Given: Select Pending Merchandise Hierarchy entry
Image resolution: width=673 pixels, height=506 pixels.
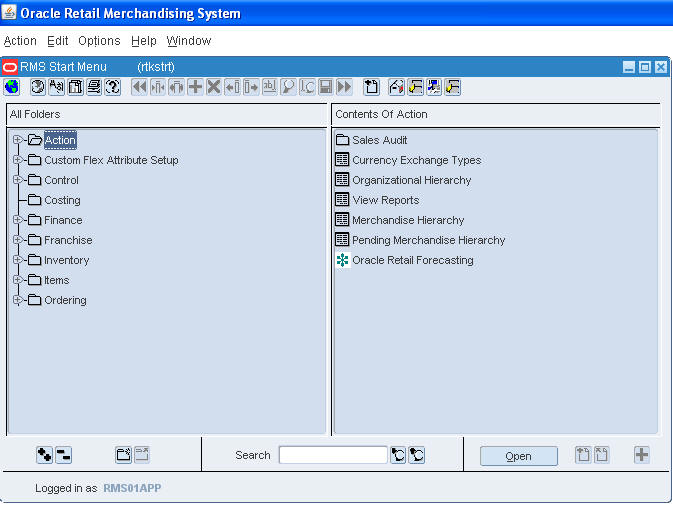Looking at the screenshot, I should point(428,240).
